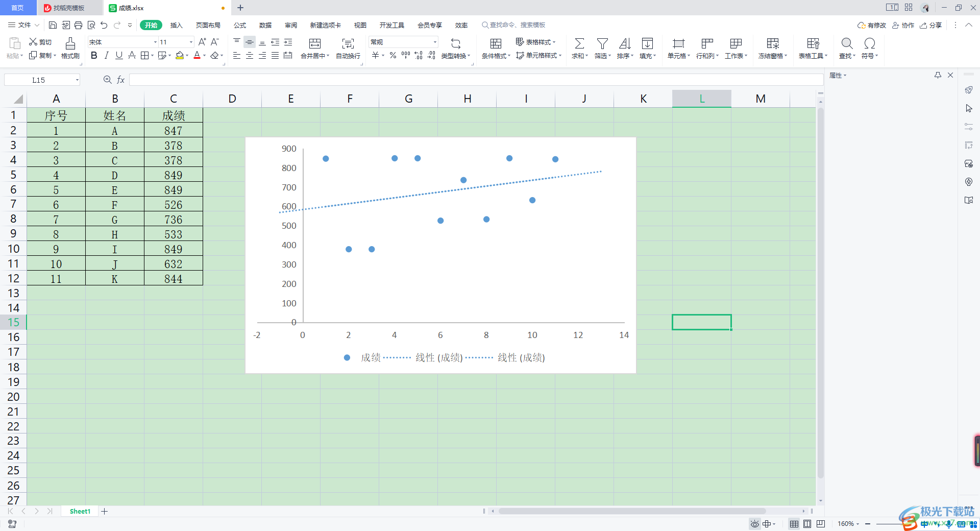Click the Type Conversion (类型转换) icon

(456, 43)
